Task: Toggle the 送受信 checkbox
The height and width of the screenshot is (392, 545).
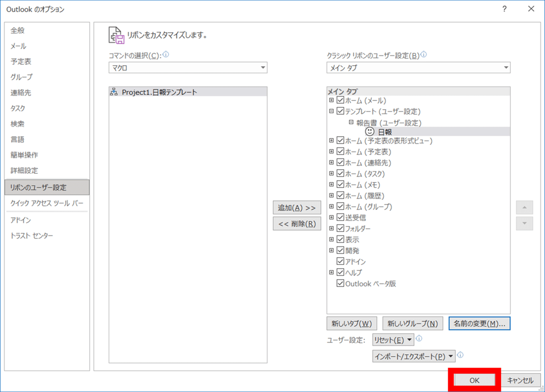Action: (x=340, y=218)
